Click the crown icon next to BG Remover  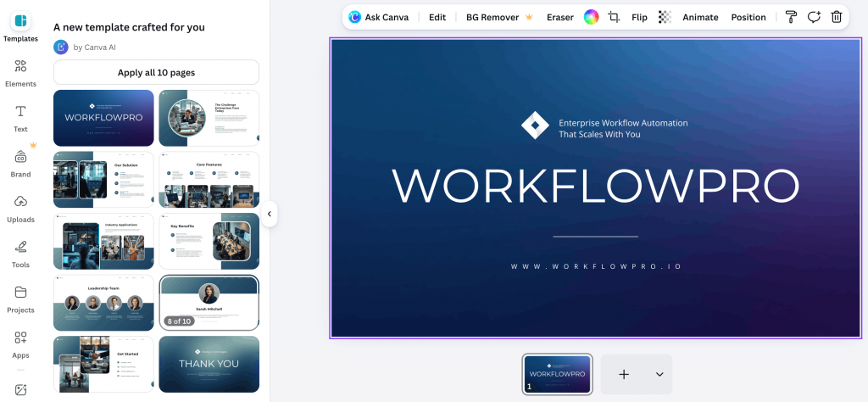pos(529,17)
